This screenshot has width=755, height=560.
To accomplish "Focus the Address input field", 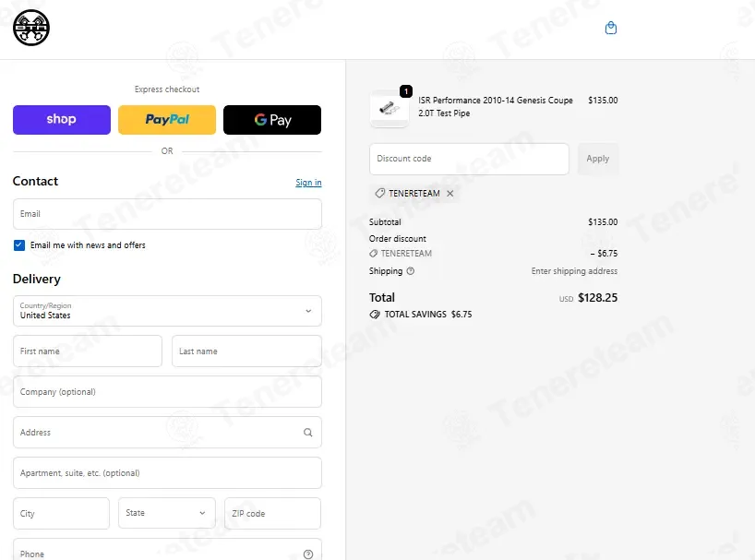I will click(x=167, y=433).
